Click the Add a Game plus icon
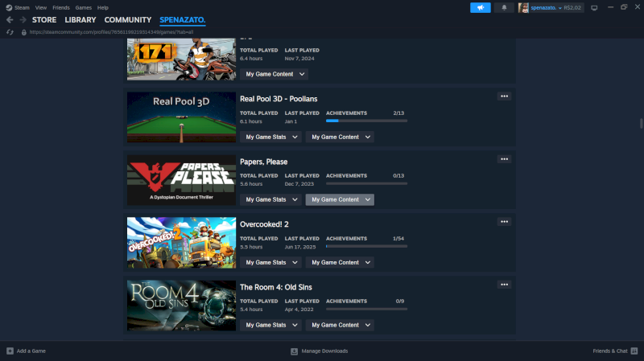This screenshot has width=644, height=361. [x=10, y=351]
